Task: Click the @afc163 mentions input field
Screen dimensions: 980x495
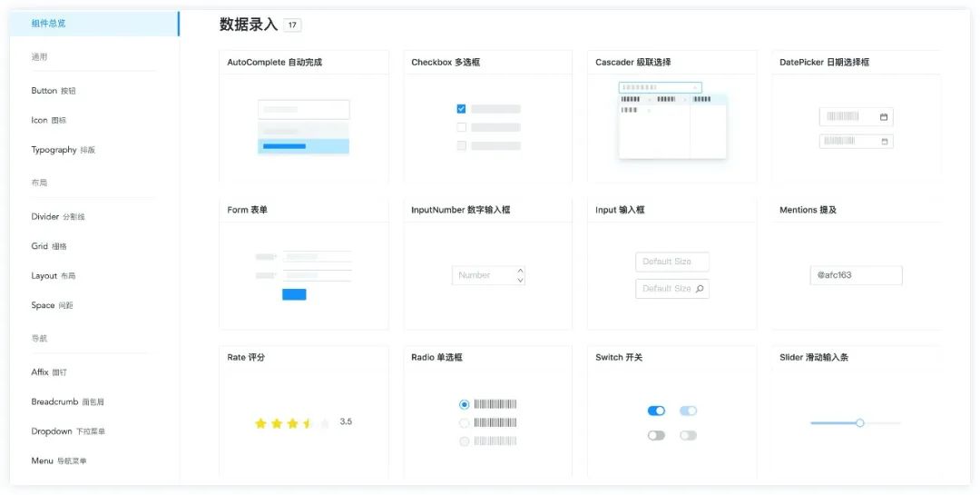Action: pyautogui.click(x=856, y=275)
